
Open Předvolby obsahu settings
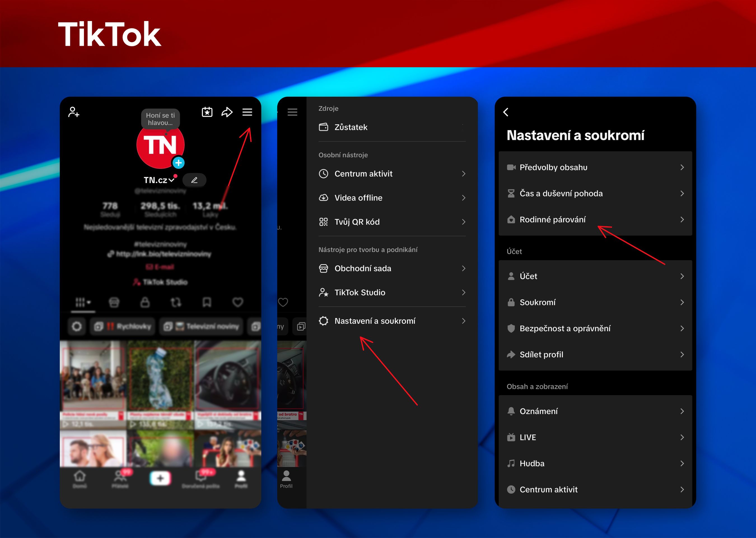(x=595, y=167)
